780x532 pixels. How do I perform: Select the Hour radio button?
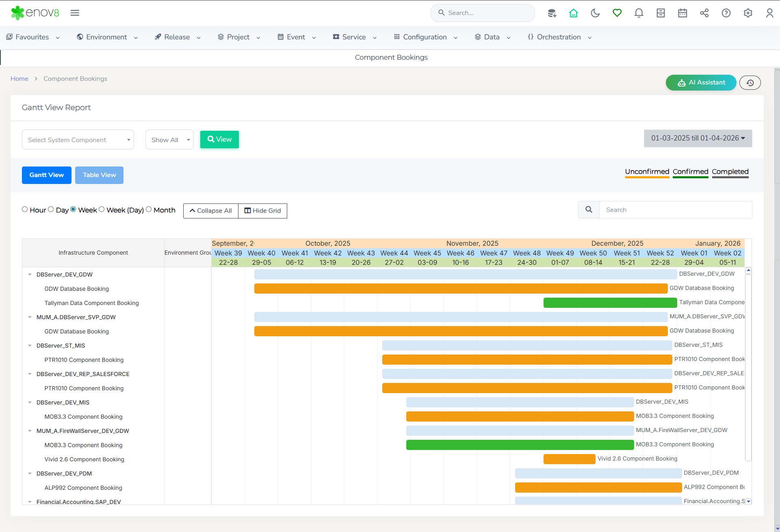click(x=25, y=210)
